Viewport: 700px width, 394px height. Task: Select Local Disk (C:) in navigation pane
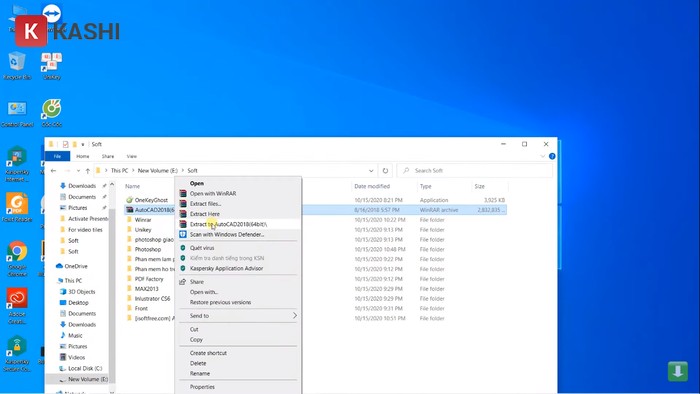tap(85, 369)
